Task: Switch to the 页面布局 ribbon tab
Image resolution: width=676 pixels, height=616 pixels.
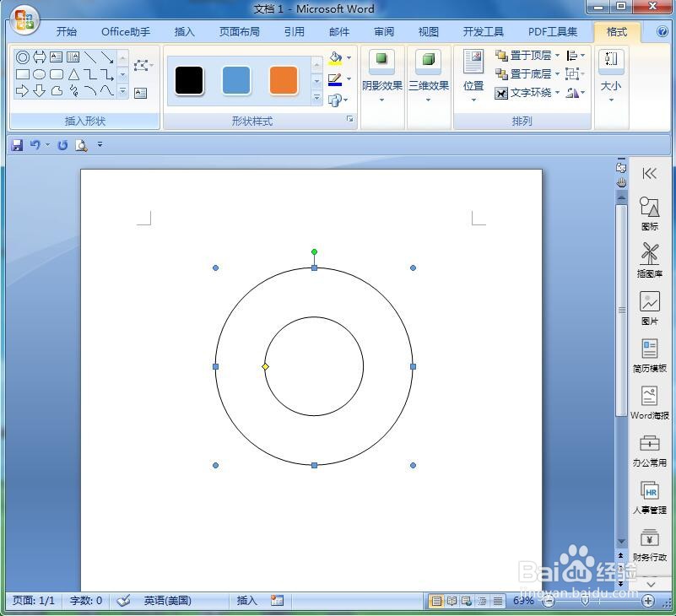Action: click(240, 31)
